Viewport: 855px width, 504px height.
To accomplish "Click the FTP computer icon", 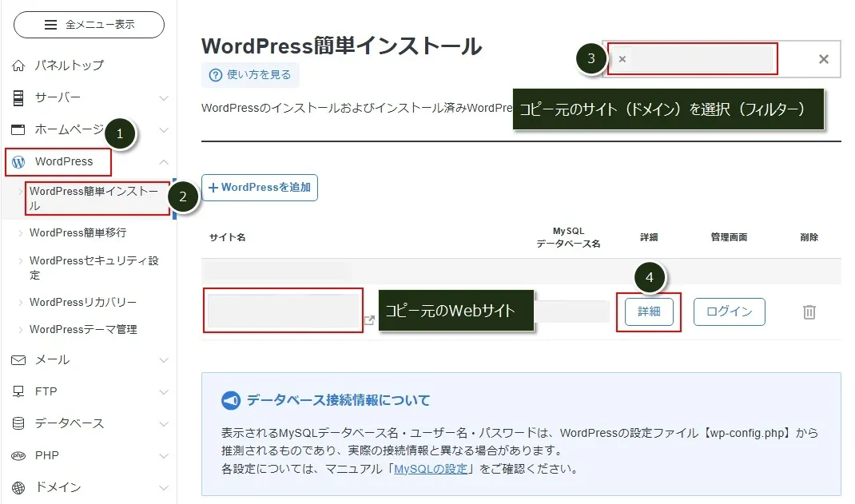I will tap(18, 391).
